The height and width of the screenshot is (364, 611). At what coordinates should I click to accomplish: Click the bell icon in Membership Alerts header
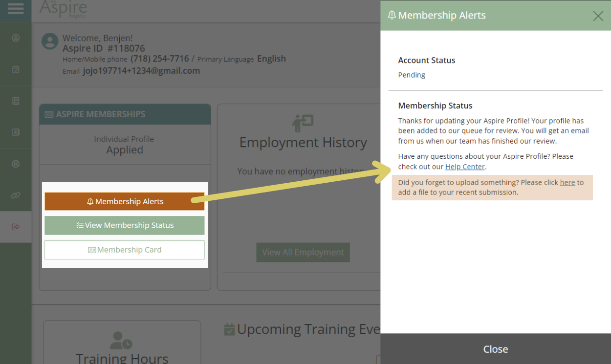tap(392, 15)
